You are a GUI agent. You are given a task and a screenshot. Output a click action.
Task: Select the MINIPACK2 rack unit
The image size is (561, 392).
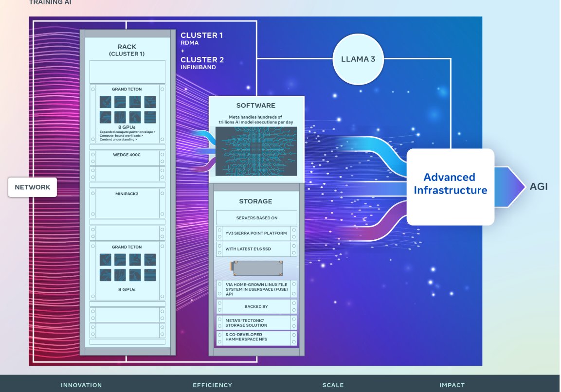[127, 203]
